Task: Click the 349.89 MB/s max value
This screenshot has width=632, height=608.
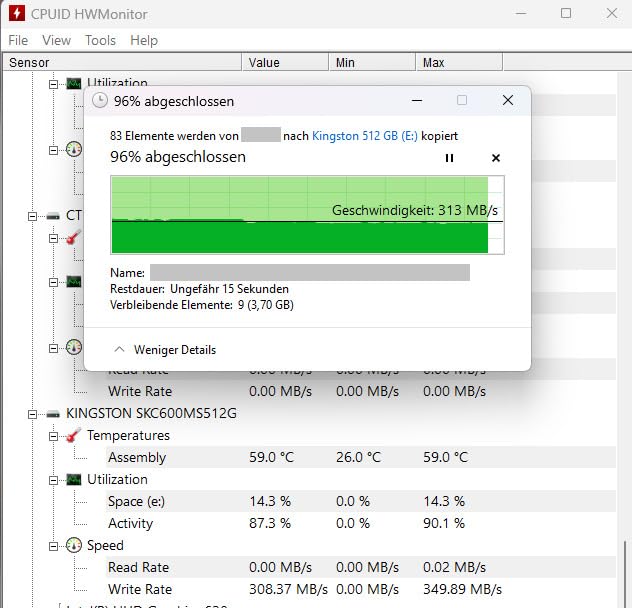Action: coord(462,589)
